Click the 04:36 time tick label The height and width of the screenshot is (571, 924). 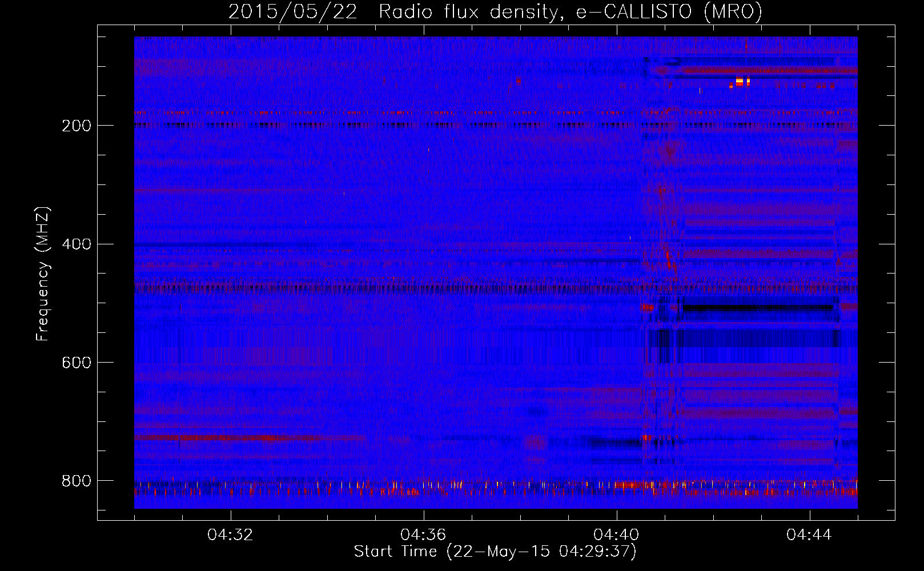[x=423, y=535]
